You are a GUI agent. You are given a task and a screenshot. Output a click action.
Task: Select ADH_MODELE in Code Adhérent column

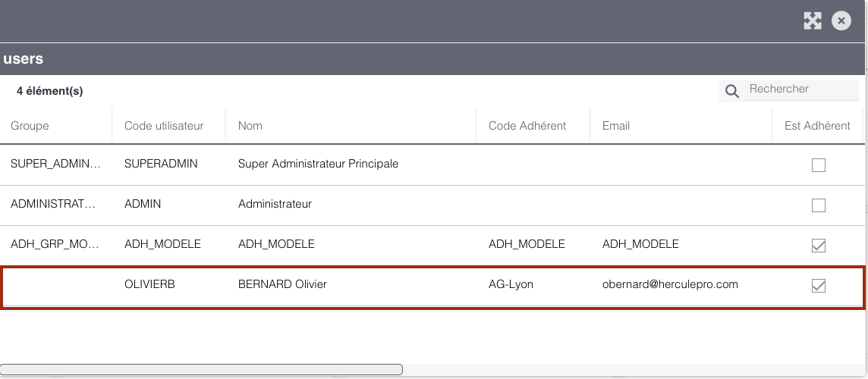pyautogui.click(x=527, y=244)
